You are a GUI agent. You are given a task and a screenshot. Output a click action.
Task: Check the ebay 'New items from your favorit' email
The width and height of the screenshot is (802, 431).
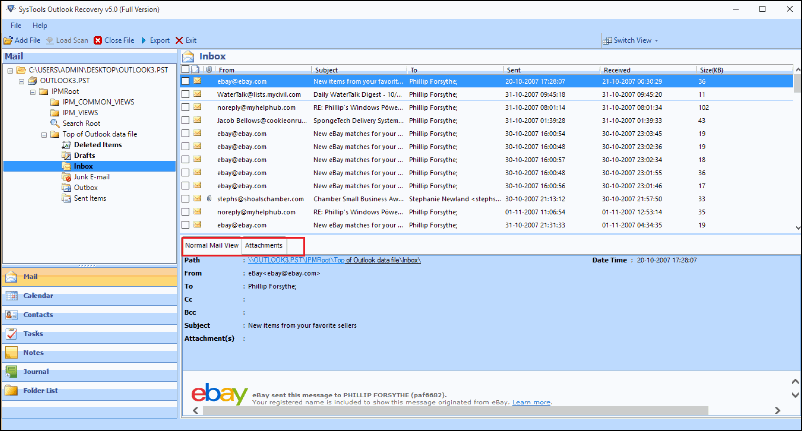(x=185, y=81)
